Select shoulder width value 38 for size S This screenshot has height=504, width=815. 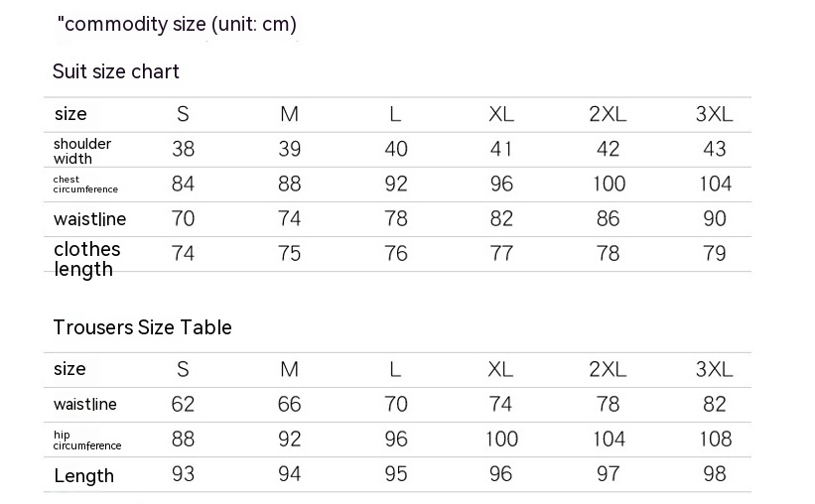click(x=183, y=149)
